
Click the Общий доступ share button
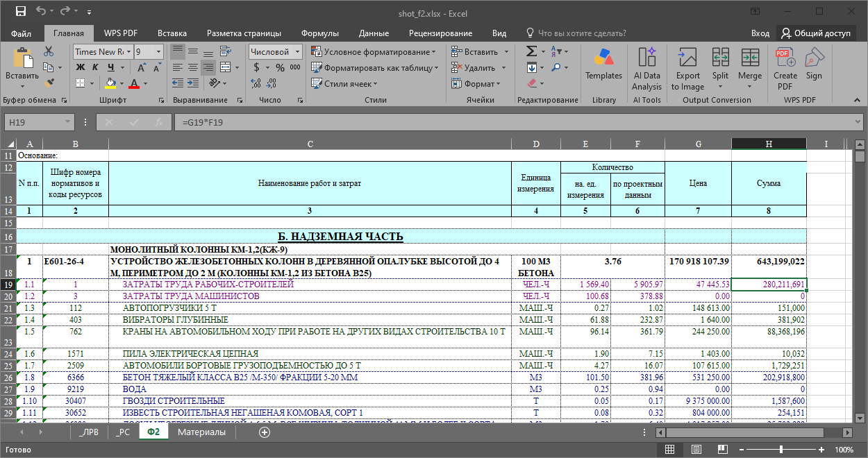pyautogui.click(x=817, y=33)
